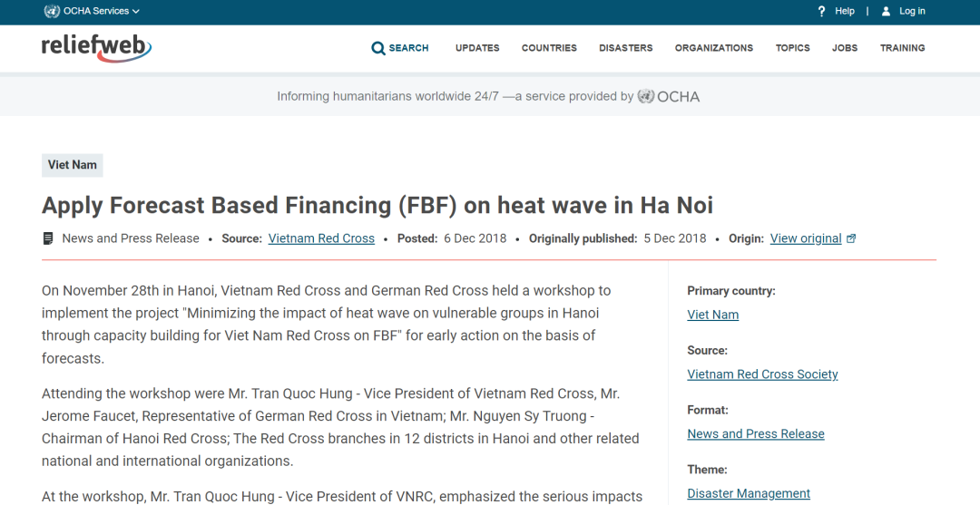Open the Training navigation item
Screen dimensions: 980x505
[x=903, y=48]
